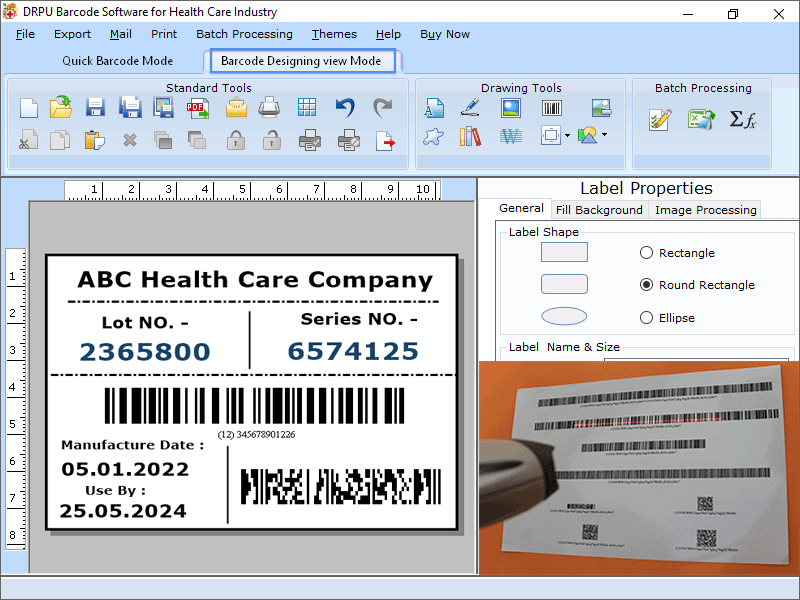
Task: Select the Text drawing tool
Action: click(435, 107)
